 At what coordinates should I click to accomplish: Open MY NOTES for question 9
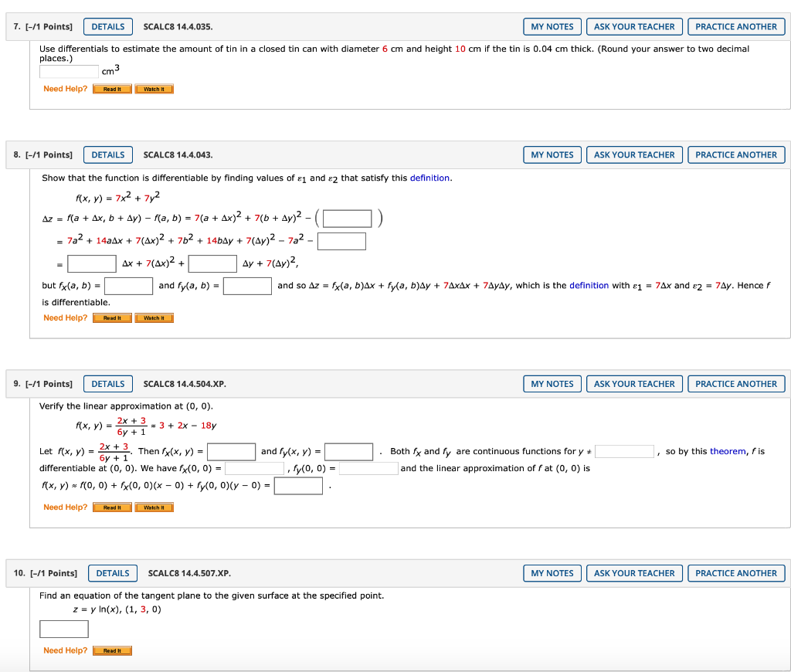tap(552, 384)
